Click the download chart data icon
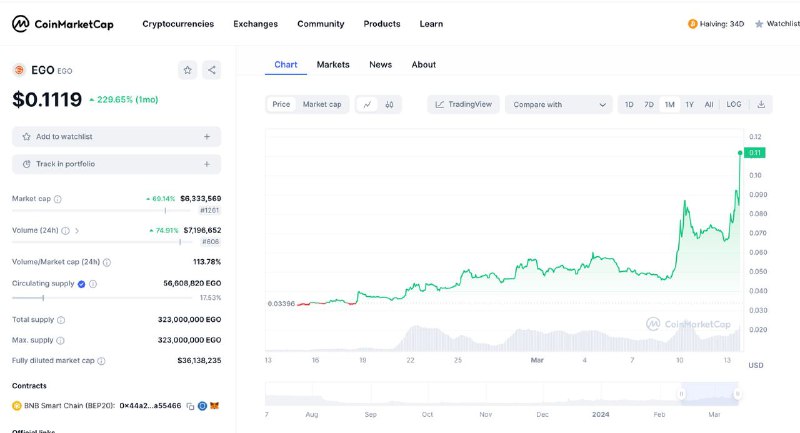Image resolution: width=800 pixels, height=433 pixels. click(x=761, y=105)
